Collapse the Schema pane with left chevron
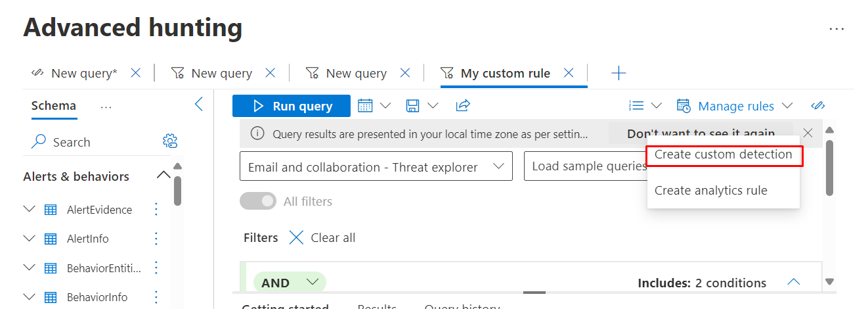The width and height of the screenshot is (868, 309). [199, 105]
